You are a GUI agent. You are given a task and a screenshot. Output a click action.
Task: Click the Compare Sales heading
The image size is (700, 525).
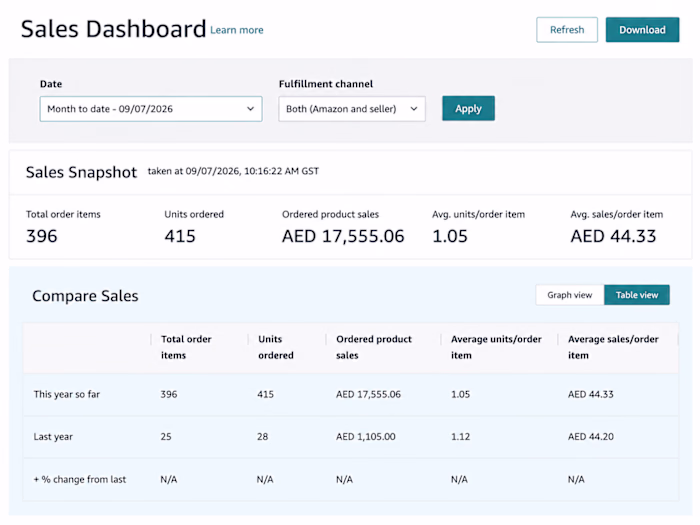pyautogui.click(x=85, y=296)
